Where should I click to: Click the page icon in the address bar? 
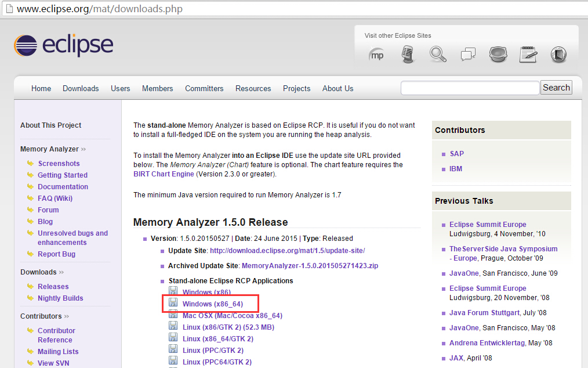tap(9, 8)
